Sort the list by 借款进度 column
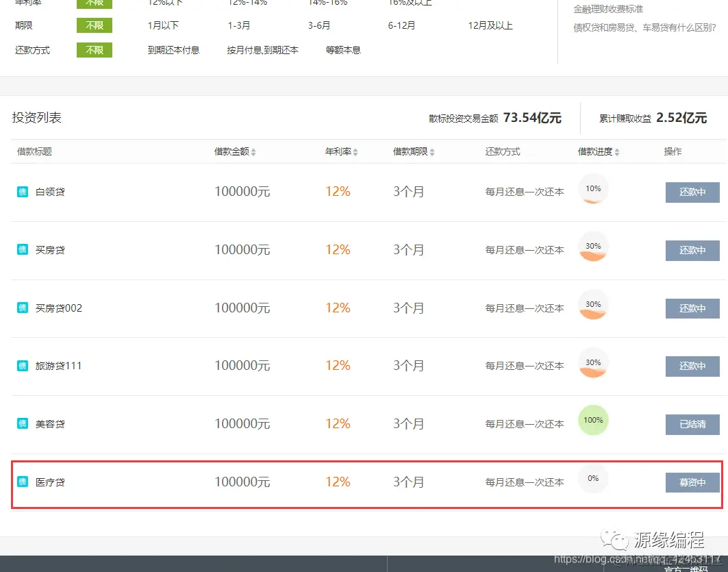 coord(599,152)
